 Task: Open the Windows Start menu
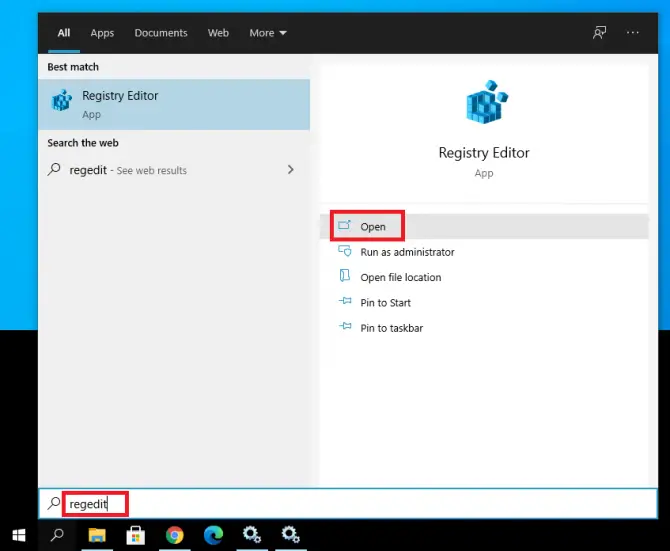pyautogui.click(x=19, y=535)
